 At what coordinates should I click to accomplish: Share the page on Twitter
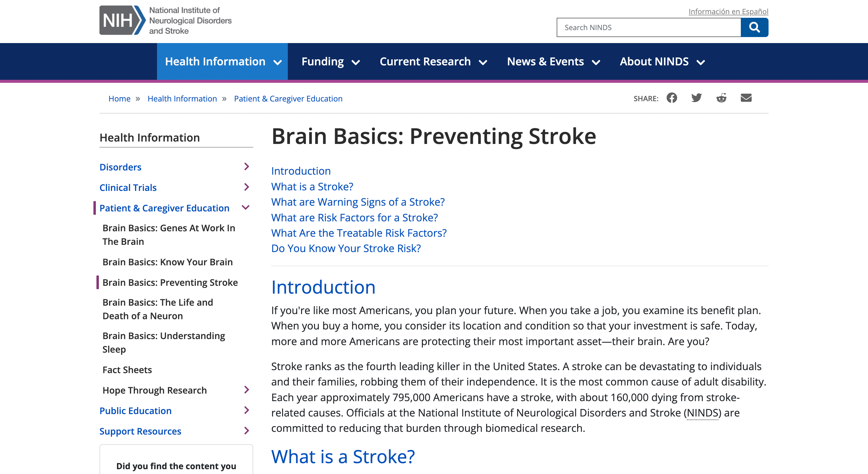[x=696, y=98]
